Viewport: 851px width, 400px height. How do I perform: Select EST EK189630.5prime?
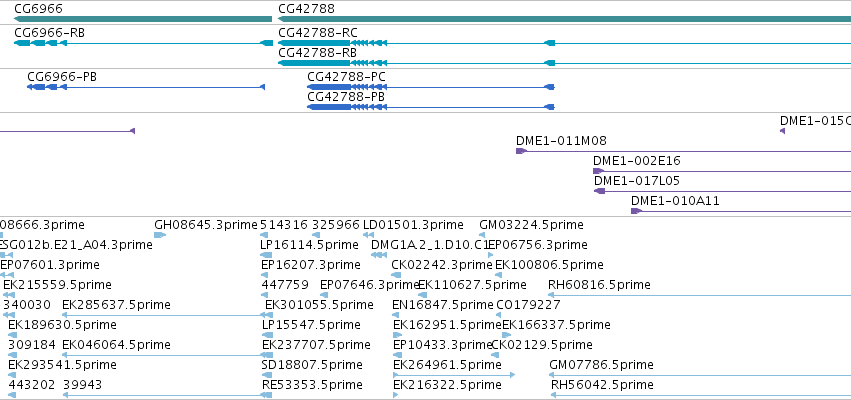(62, 326)
